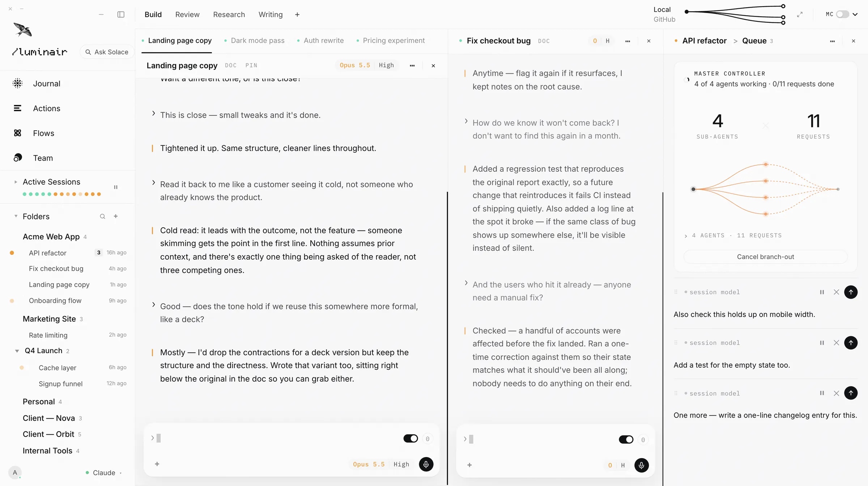Close the Fix checkout bug pane
Image resolution: width=868 pixels, height=486 pixels.
tap(649, 41)
